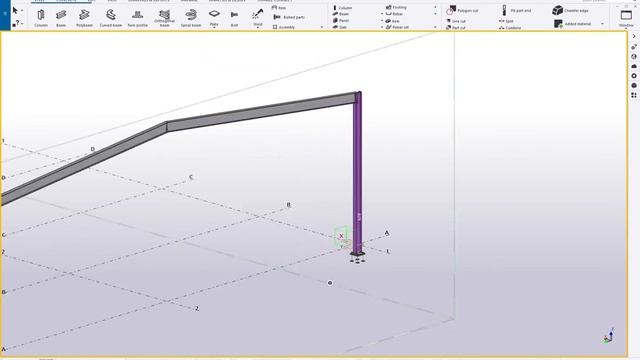Viewport: 640px width, 360px height.
Task: Use the Split command
Action: tap(506, 21)
